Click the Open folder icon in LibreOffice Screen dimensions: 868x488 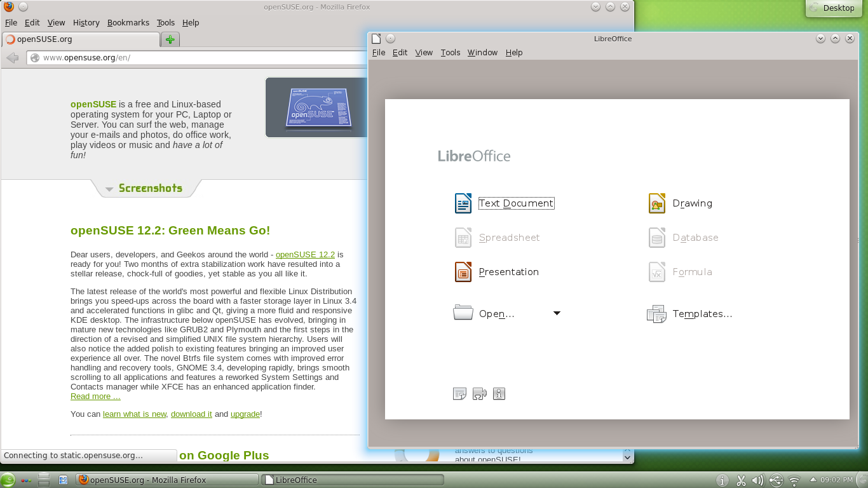(463, 313)
